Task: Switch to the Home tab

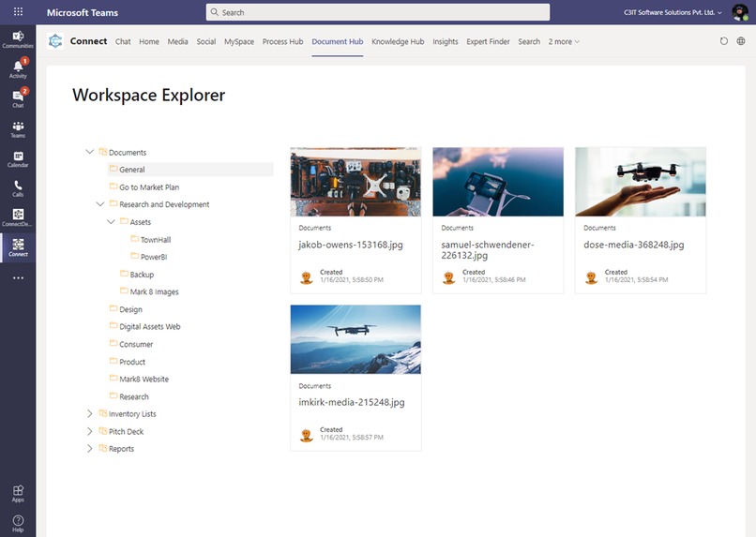Action: 149,42
